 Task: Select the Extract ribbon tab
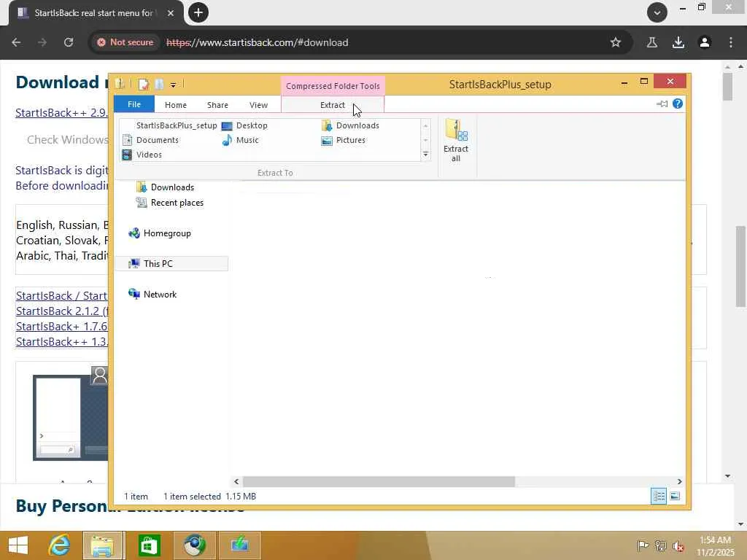pyautogui.click(x=333, y=105)
